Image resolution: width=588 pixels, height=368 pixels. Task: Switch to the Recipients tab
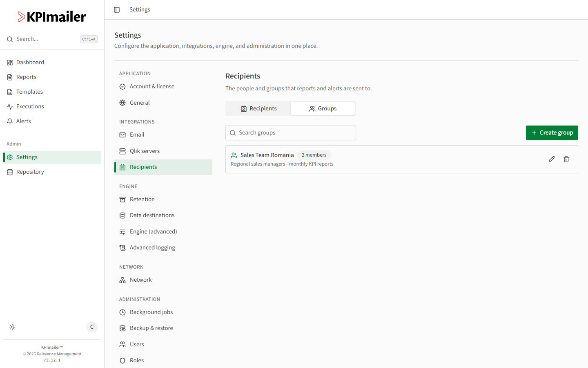258,108
